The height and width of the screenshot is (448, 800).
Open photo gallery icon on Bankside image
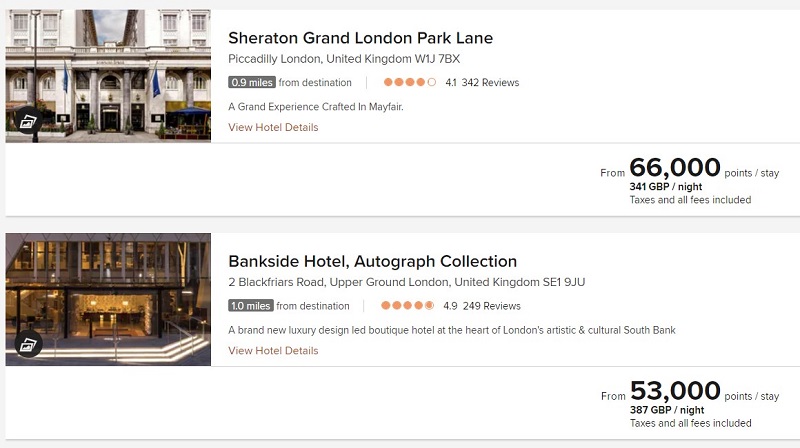(x=28, y=345)
